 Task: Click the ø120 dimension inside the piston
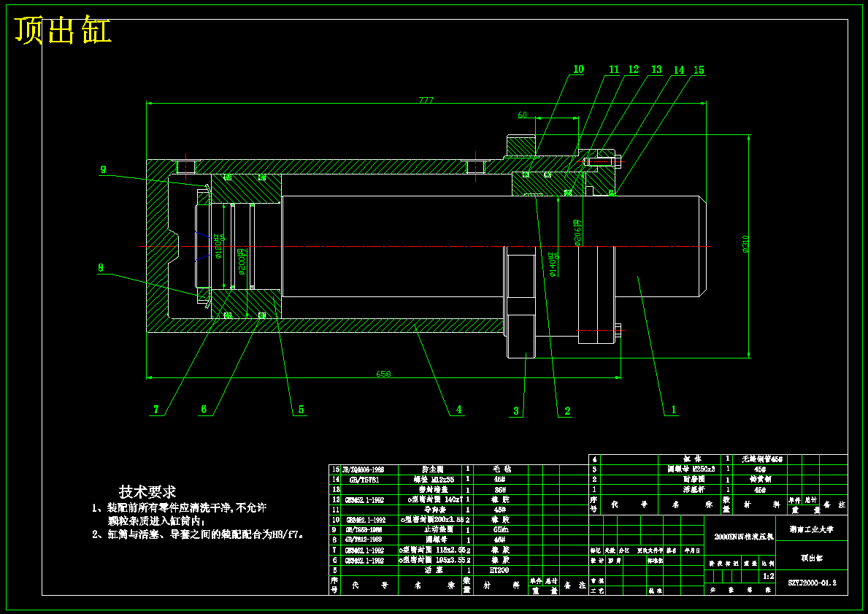[x=218, y=245]
